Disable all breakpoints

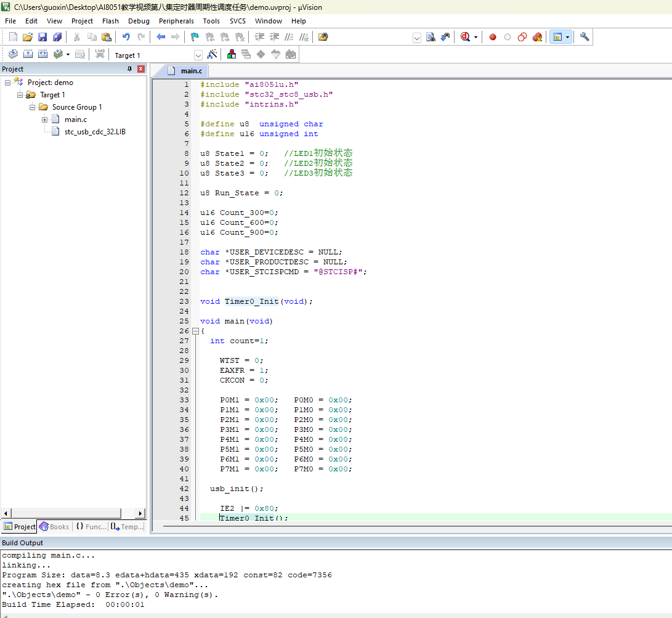tap(522, 37)
